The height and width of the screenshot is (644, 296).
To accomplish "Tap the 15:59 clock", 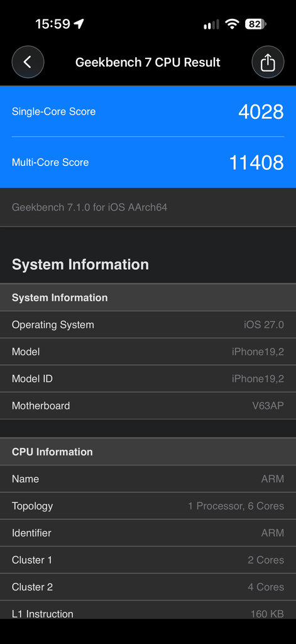I will (x=53, y=25).
